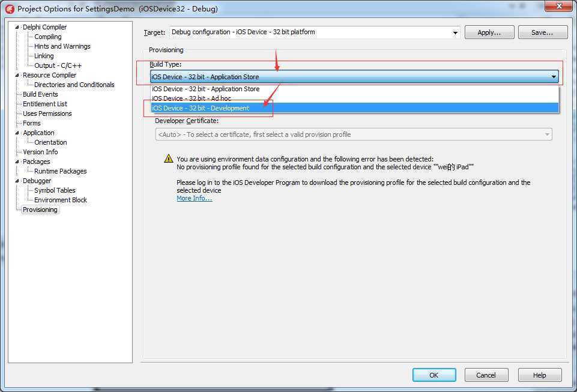Collapse the Resource Compiler tree node
The image size is (577, 392).
coord(17,74)
